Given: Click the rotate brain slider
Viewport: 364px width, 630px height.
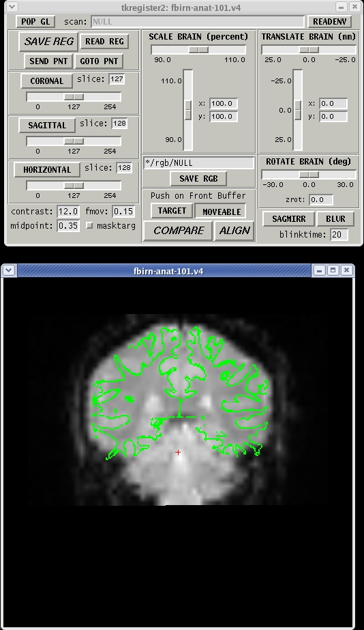Looking at the screenshot, I should click(309, 174).
